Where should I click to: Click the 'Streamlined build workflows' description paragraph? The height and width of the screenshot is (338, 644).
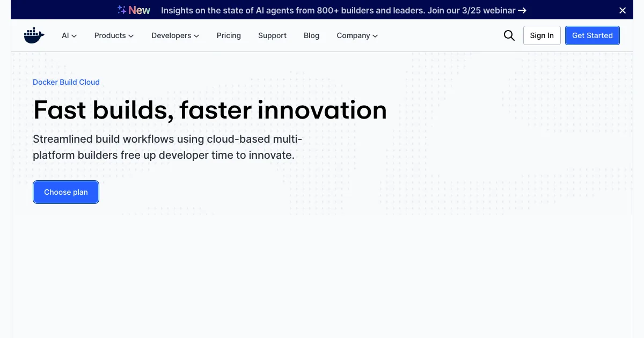click(x=167, y=147)
